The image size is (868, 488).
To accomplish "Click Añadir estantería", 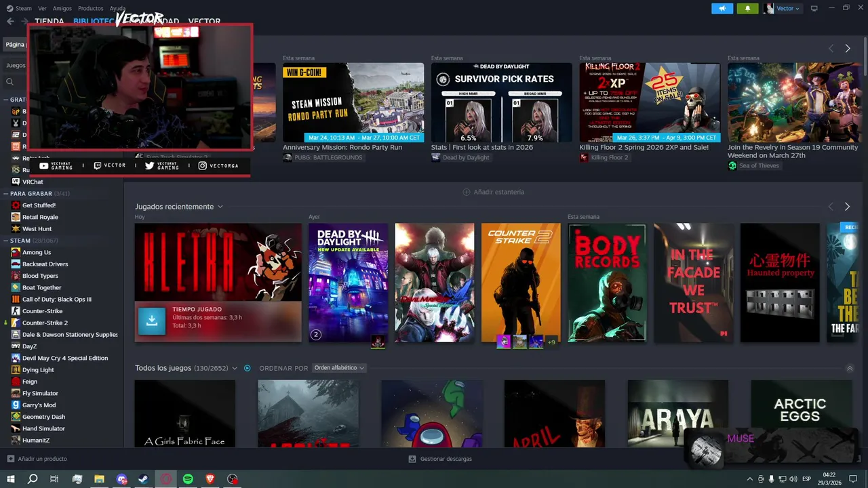I will pos(493,192).
